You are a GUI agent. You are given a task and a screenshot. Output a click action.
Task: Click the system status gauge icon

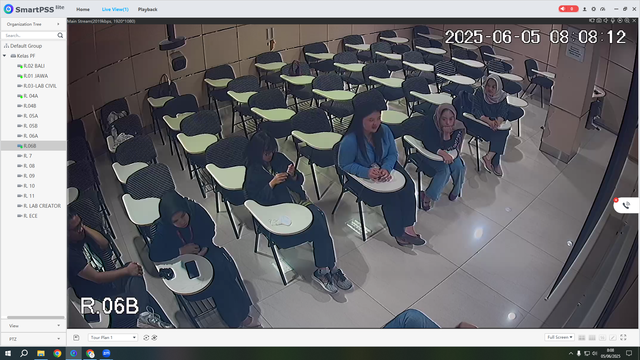(x=602, y=9)
